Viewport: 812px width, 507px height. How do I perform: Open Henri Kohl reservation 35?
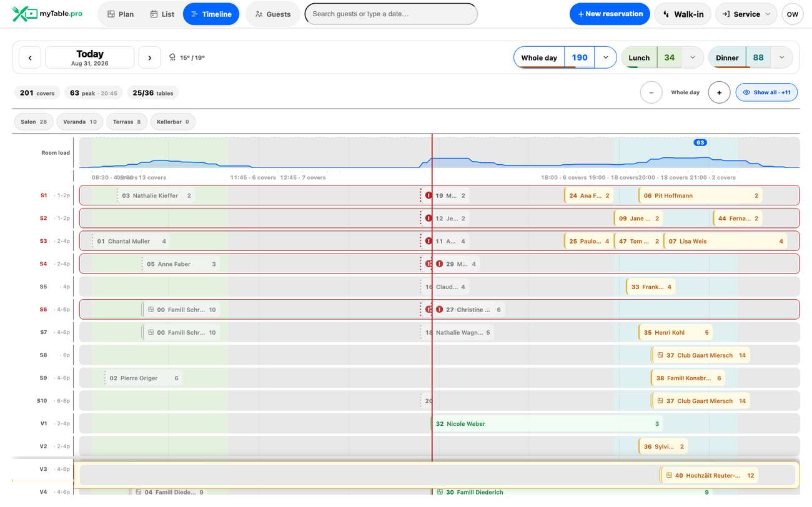676,333
